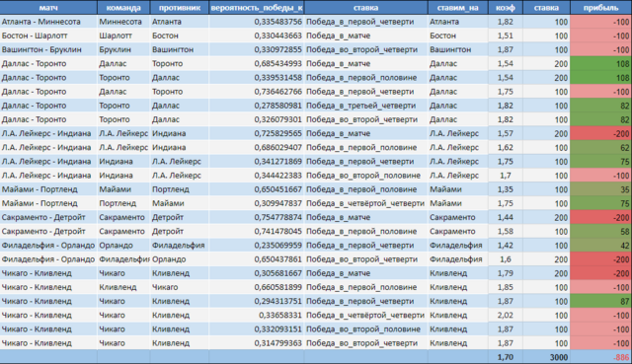
Task: Click the coefficient cell 1,79
Action: 506,273
